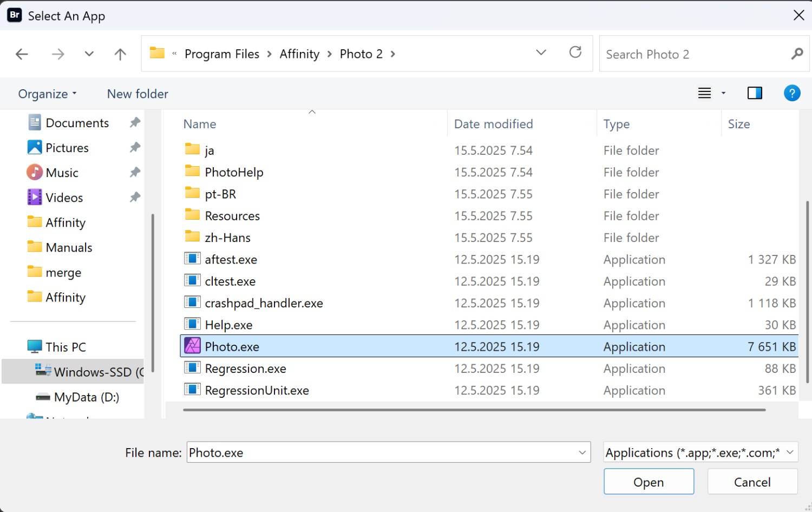
Task: Select the crashpad_handler.exe file icon
Action: [192, 303]
